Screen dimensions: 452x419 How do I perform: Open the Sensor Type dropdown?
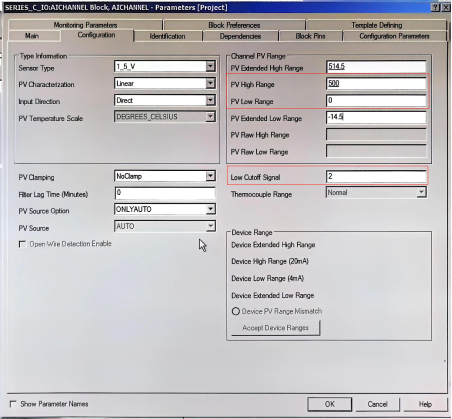210,66
